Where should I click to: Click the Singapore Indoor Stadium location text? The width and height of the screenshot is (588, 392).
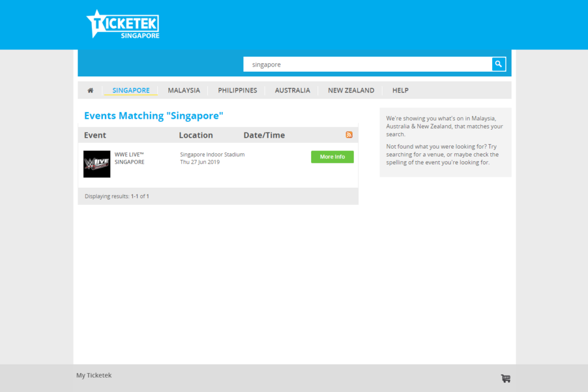pos(212,154)
